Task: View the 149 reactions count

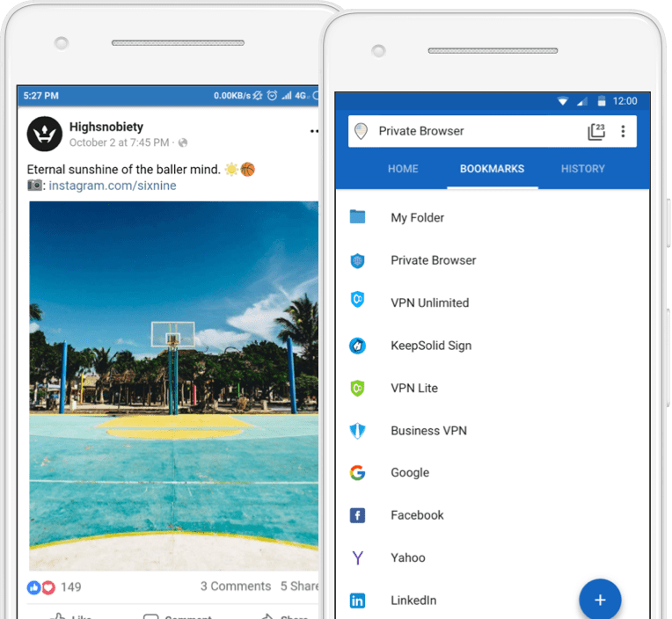Action: 70,586
